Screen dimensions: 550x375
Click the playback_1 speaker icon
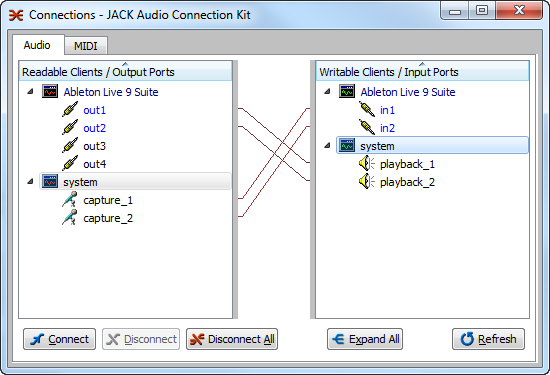tap(367, 164)
